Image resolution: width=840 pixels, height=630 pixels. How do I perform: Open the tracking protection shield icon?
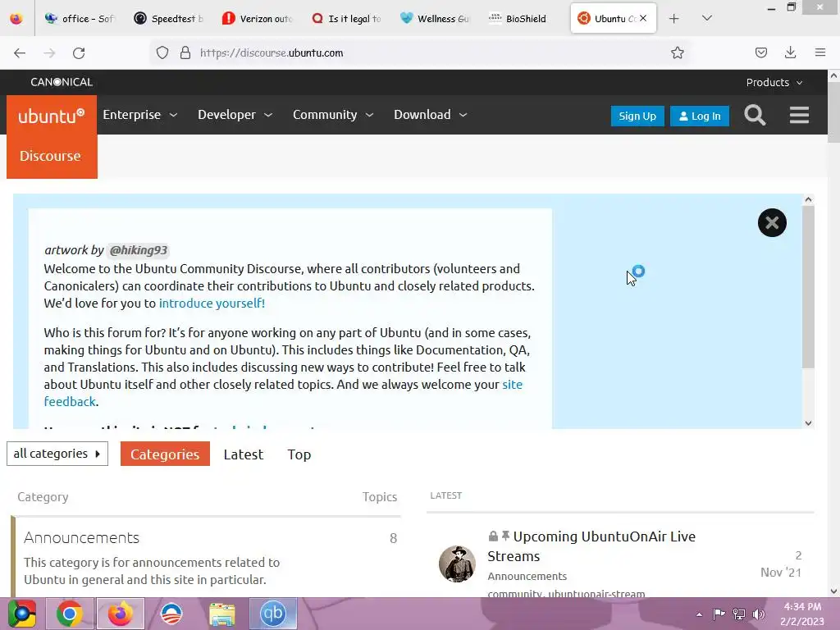coord(162,52)
